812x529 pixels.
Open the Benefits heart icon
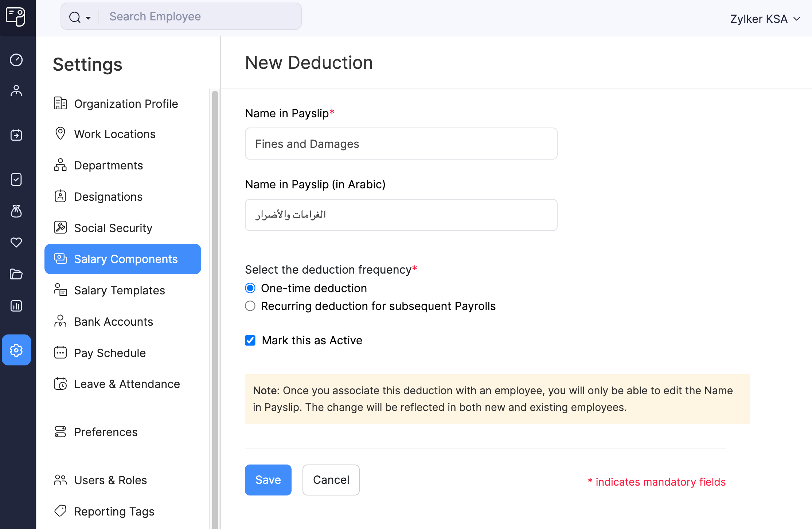(16, 242)
